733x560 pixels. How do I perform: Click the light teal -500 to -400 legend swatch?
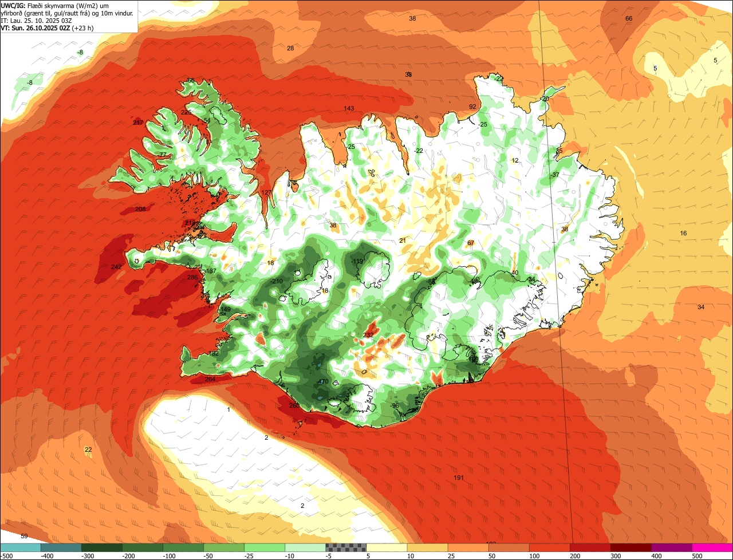tap(21, 547)
